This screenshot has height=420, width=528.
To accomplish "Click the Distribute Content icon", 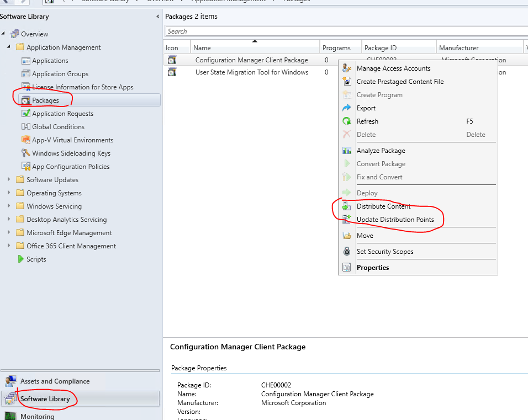I will tap(347, 206).
